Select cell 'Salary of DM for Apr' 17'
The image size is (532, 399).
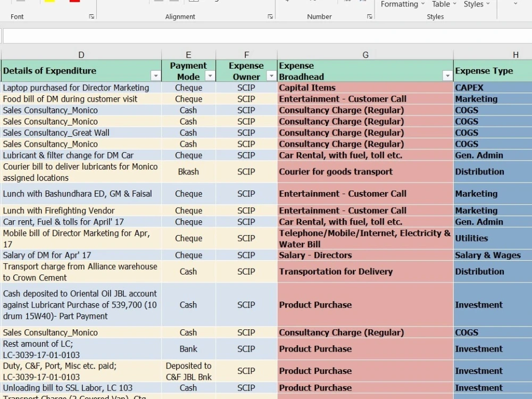(x=81, y=255)
